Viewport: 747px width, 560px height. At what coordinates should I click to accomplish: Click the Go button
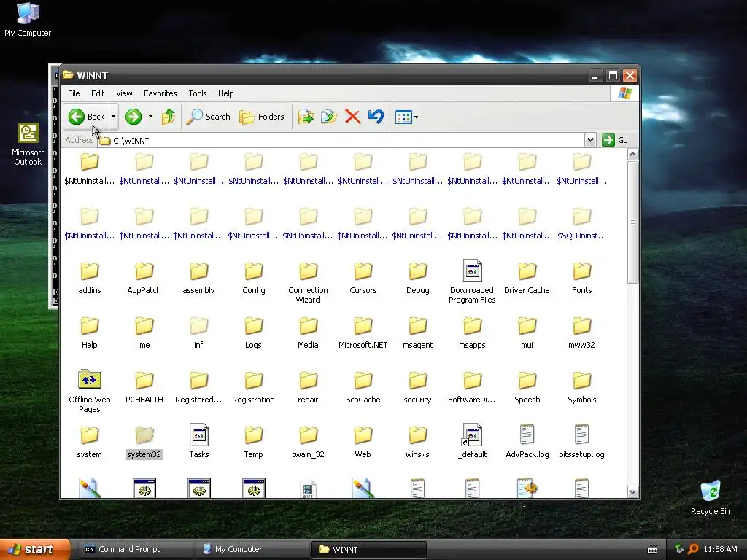[x=615, y=140]
